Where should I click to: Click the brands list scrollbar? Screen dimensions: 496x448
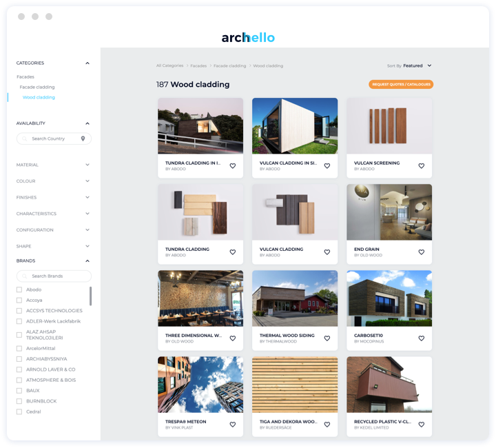pyautogui.click(x=90, y=296)
